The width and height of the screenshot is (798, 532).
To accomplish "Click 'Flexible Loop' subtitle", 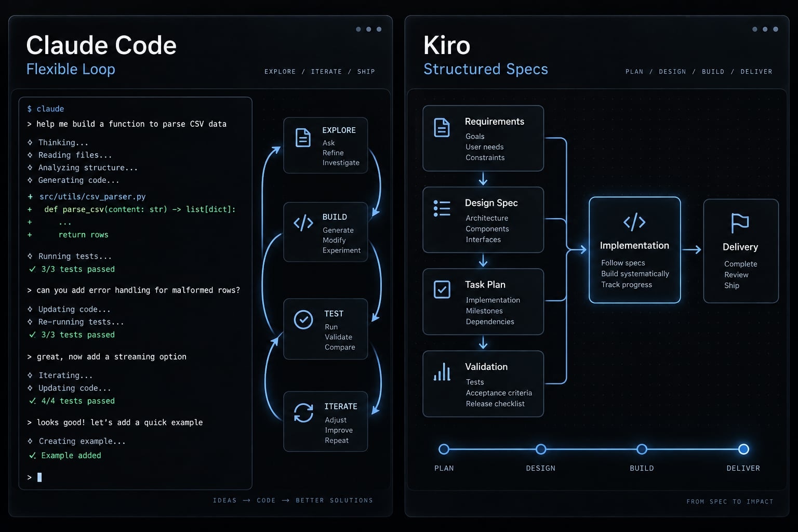I will [71, 69].
